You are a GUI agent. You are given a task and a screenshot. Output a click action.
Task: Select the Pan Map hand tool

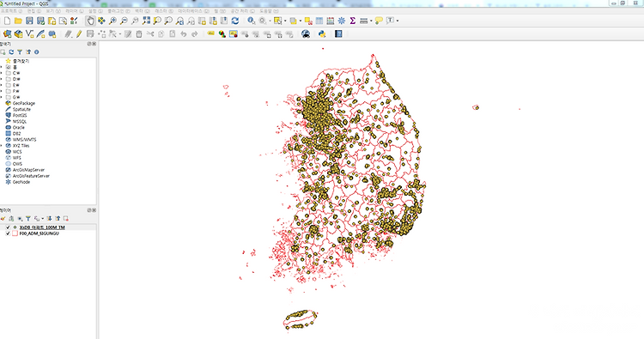click(x=90, y=21)
